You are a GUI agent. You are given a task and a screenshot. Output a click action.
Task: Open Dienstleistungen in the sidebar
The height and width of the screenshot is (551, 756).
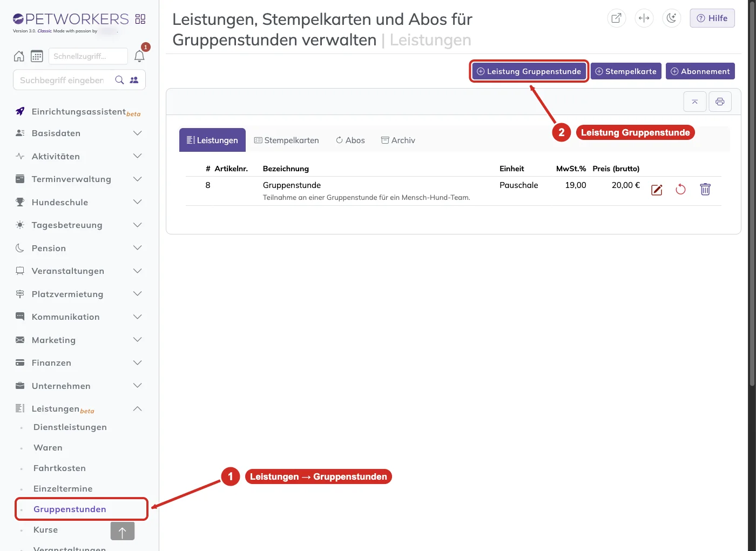pyautogui.click(x=70, y=427)
